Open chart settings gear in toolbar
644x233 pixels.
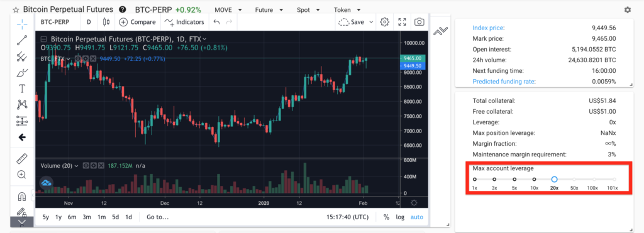pyautogui.click(x=384, y=22)
